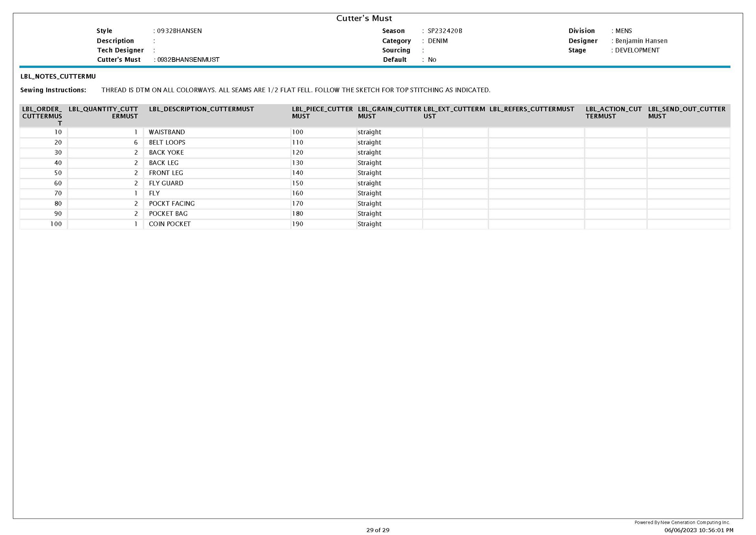Select the BELT LOOPS row description
This screenshot has width=756, height=535.
click(167, 142)
